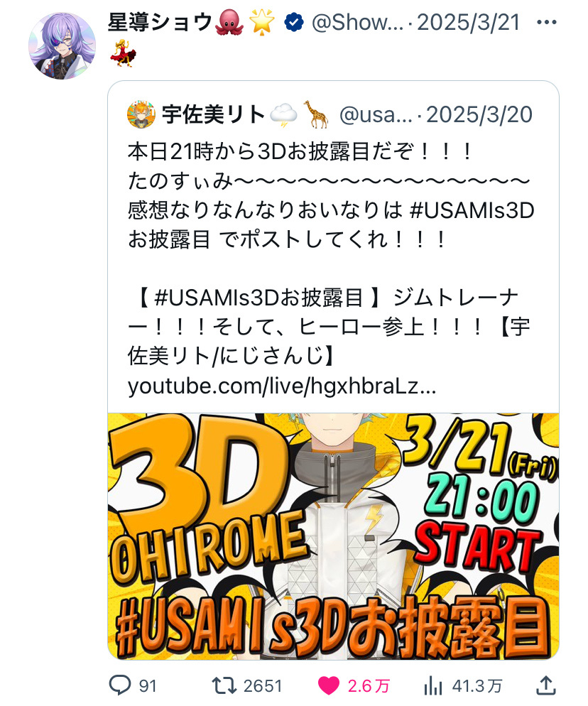
Task: Click the display name 星導ショウ
Action: [x=160, y=22]
